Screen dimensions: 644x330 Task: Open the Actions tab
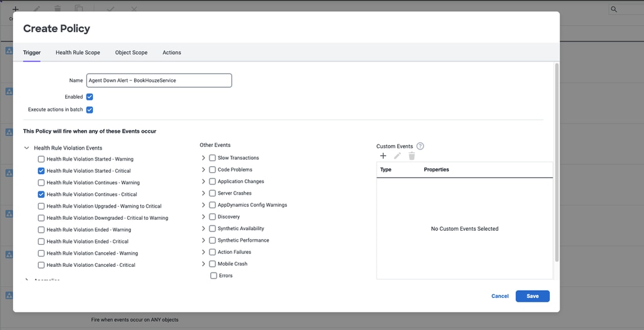(x=171, y=53)
